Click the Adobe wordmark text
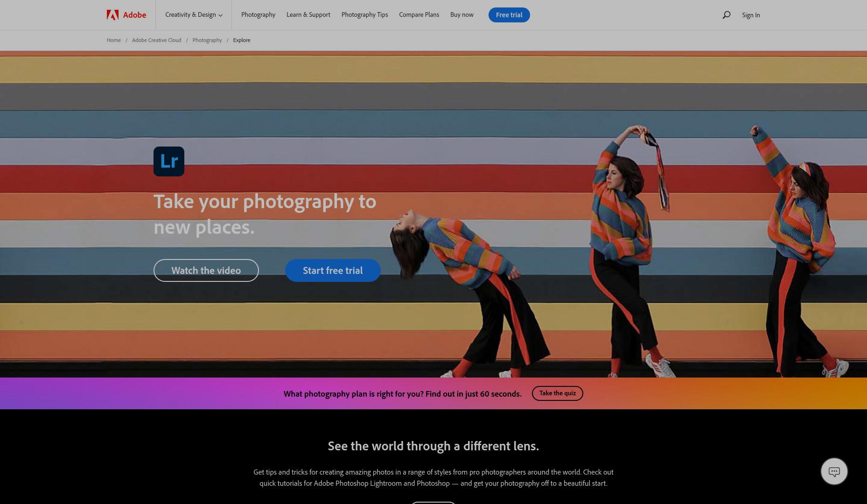The width and height of the screenshot is (867, 504). click(x=135, y=15)
